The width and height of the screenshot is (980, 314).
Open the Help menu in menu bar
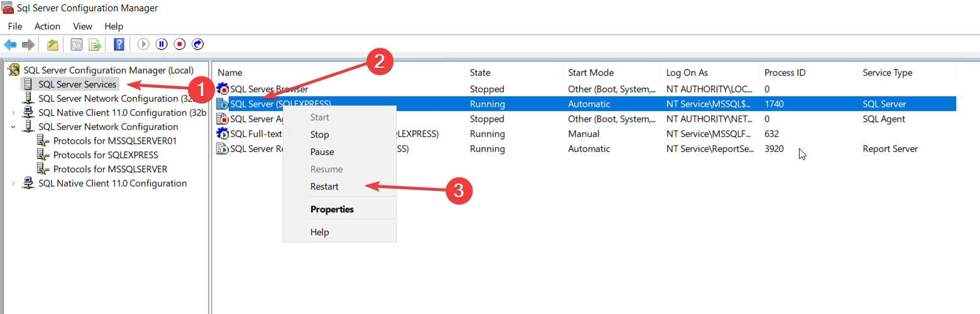pos(114,26)
